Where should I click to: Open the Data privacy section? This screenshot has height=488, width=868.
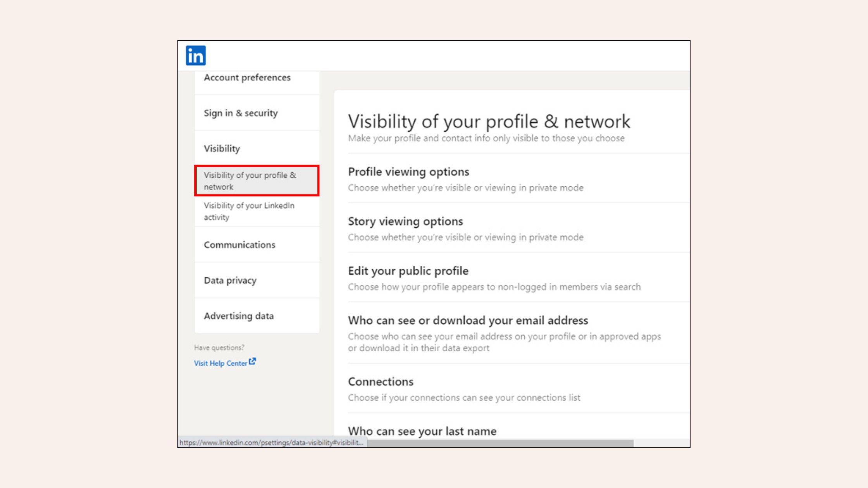(230, 280)
